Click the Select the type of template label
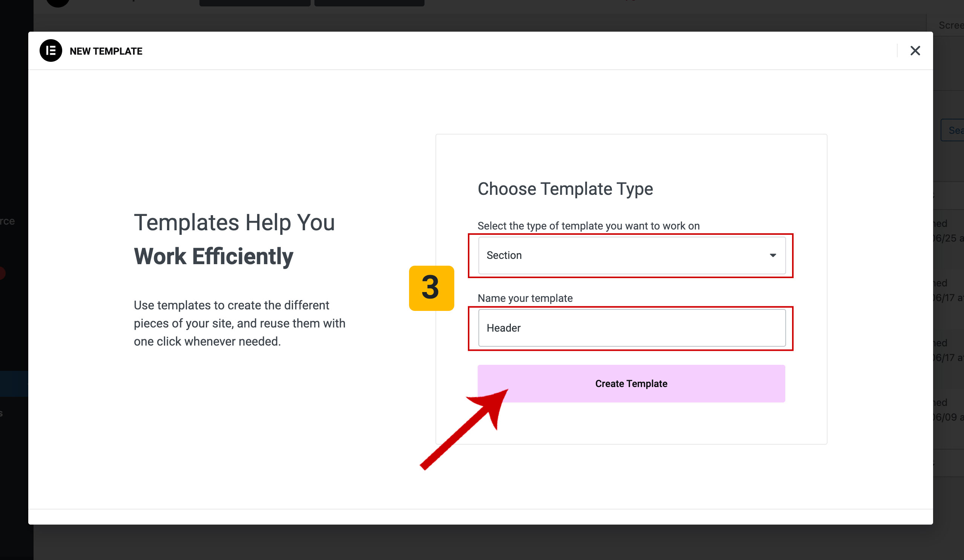Viewport: 964px width, 560px height. pyautogui.click(x=589, y=226)
